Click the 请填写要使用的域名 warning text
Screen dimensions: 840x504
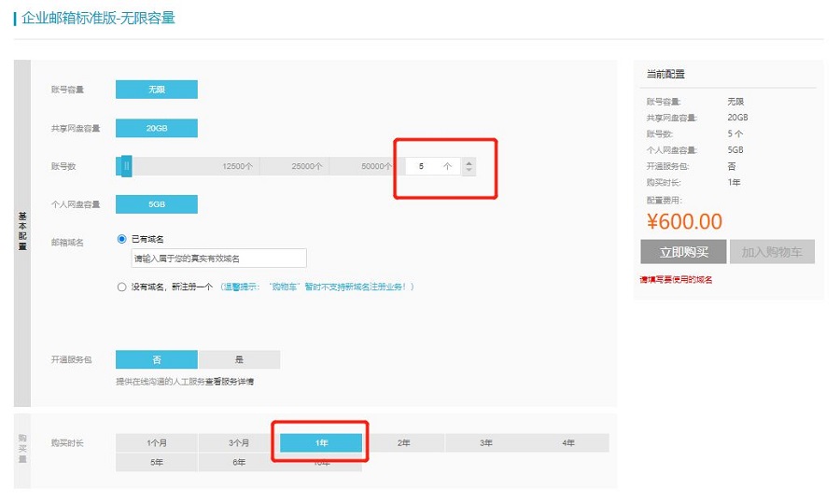[676, 280]
